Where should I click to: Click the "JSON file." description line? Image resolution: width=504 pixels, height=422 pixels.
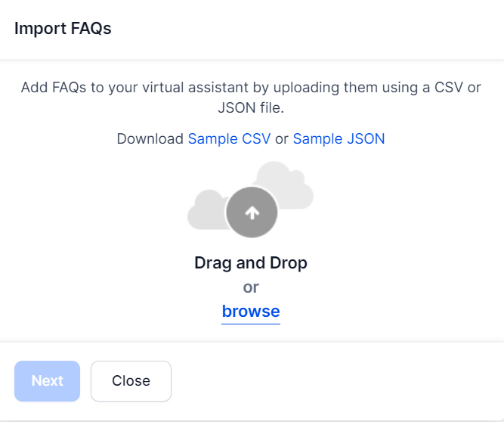click(x=251, y=108)
